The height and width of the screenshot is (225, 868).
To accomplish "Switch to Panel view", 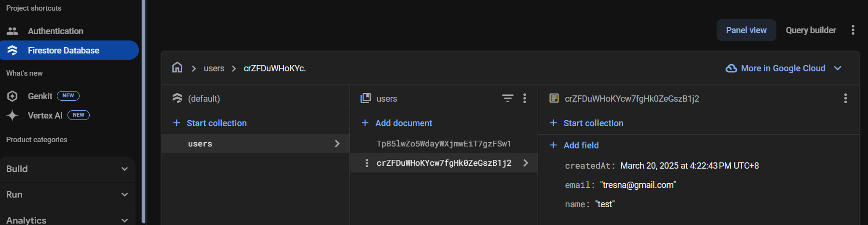I will (x=746, y=30).
